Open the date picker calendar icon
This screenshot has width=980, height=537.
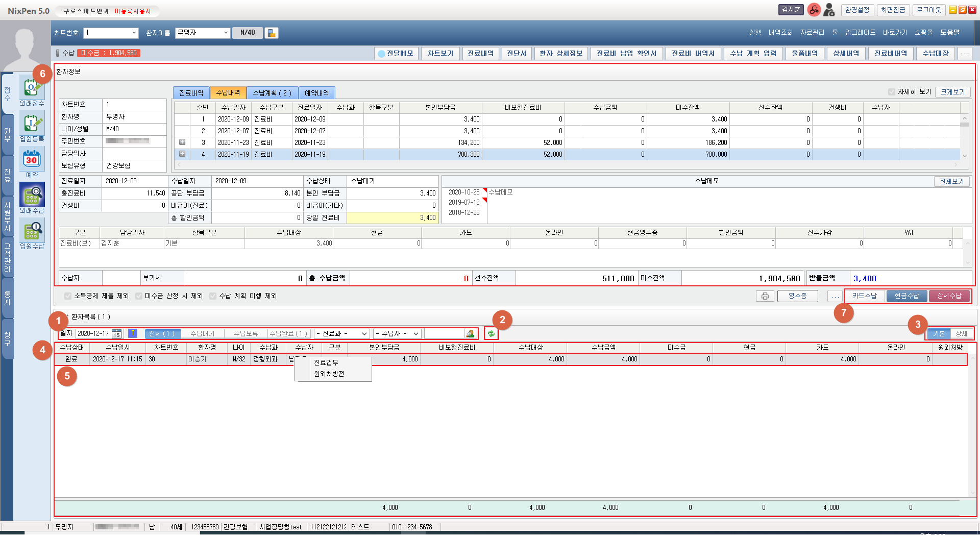(x=116, y=334)
